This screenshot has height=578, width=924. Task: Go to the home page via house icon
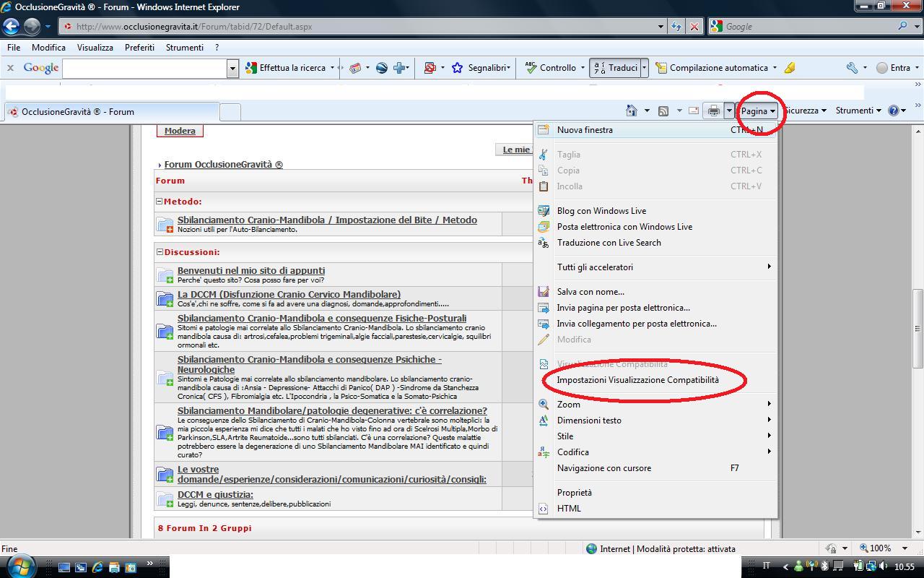pos(632,111)
